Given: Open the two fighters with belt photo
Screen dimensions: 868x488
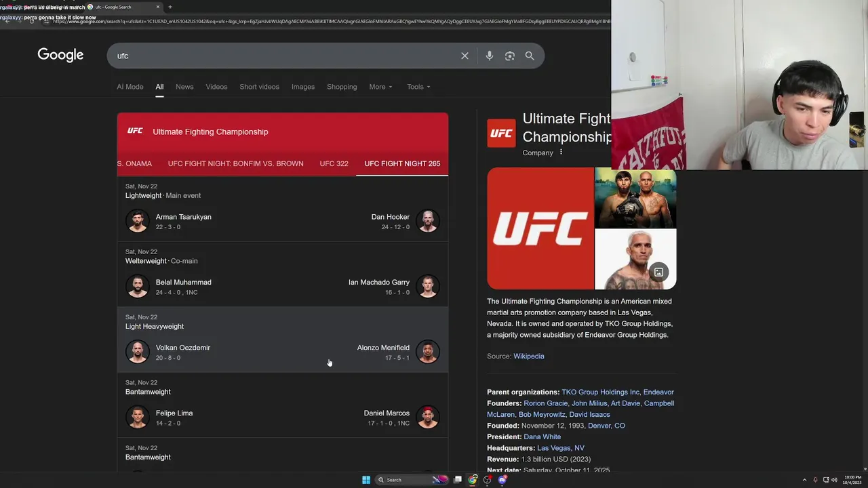Looking at the screenshot, I should (x=635, y=197).
